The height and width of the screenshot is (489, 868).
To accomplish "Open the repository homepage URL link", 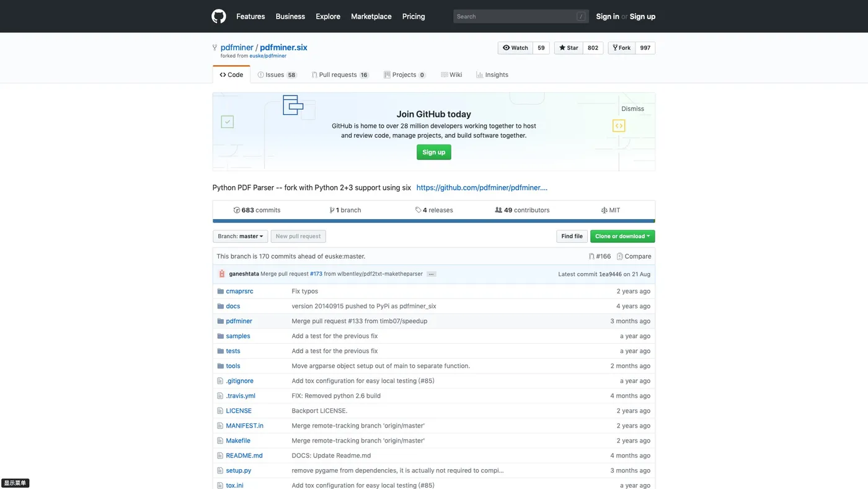I will pos(482,187).
